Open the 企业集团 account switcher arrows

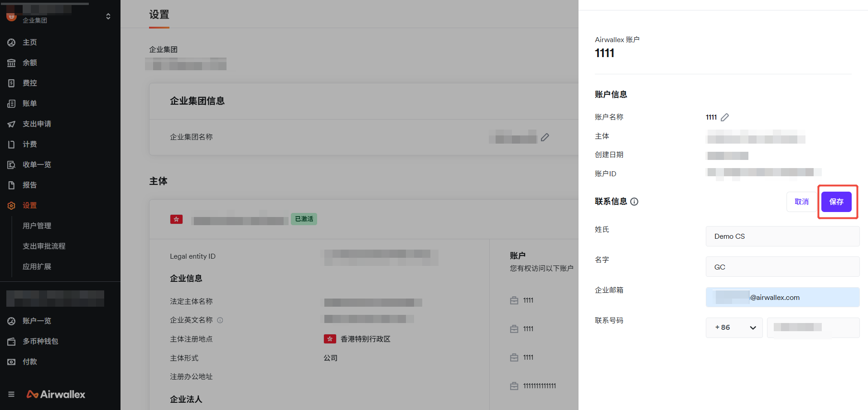tap(108, 16)
